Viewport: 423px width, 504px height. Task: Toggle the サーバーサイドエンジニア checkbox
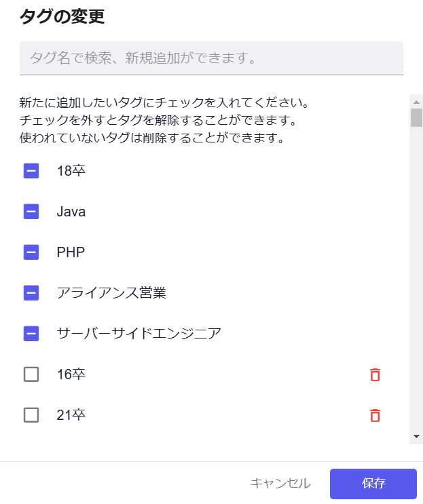(x=31, y=334)
